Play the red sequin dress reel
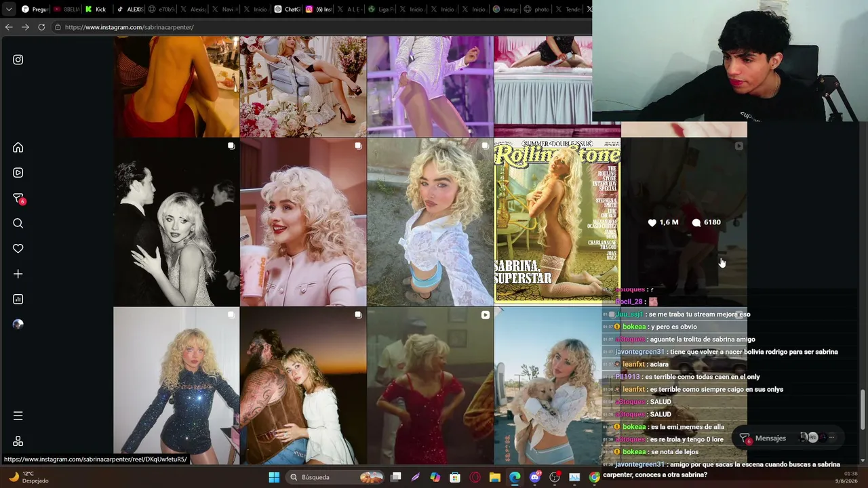 coord(430,386)
